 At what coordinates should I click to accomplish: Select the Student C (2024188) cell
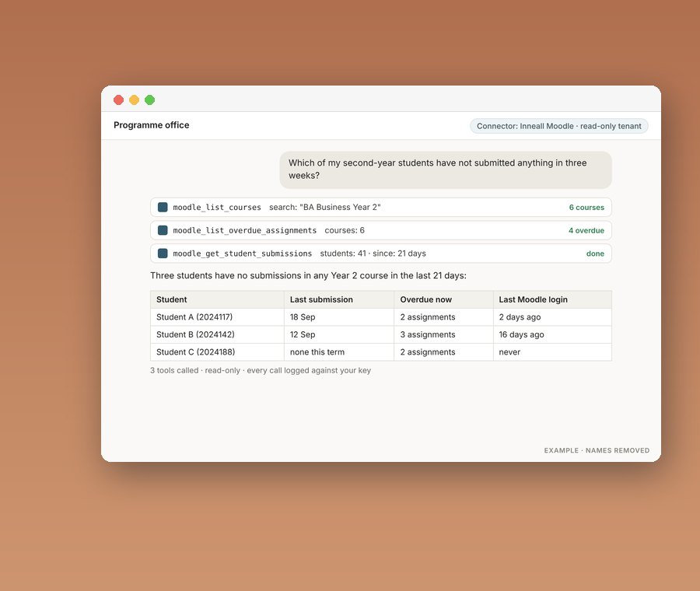click(217, 351)
